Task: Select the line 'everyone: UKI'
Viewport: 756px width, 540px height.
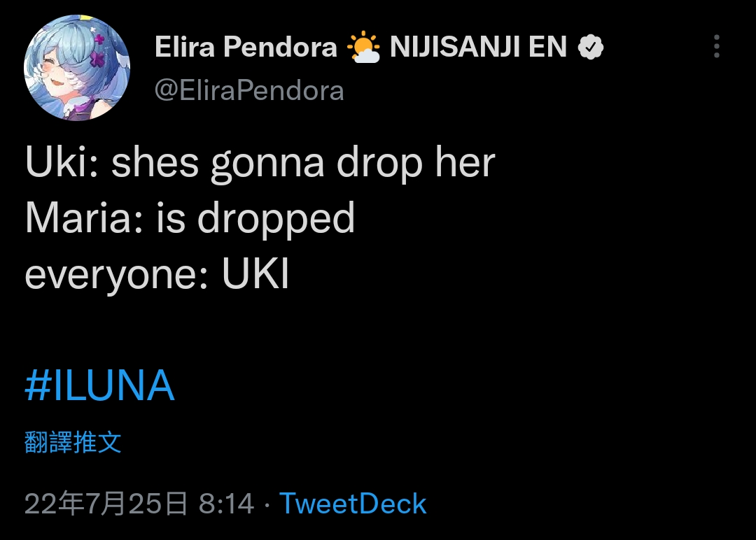Action: (x=157, y=275)
